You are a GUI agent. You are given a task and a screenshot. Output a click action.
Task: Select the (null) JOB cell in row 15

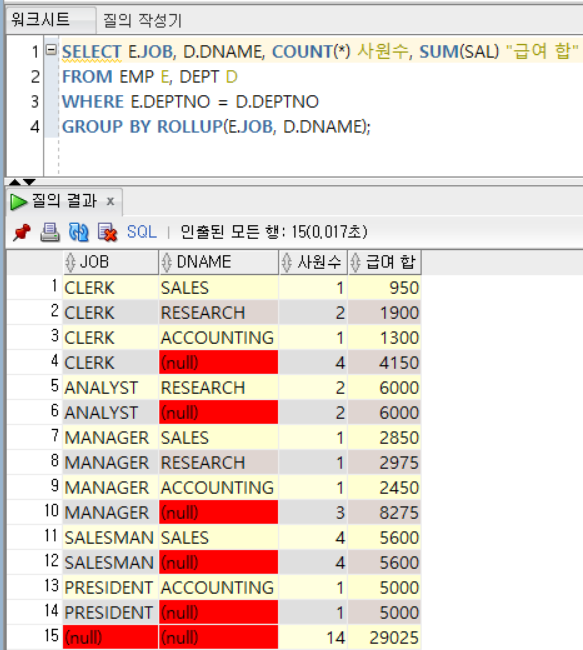(x=111, y=638)
